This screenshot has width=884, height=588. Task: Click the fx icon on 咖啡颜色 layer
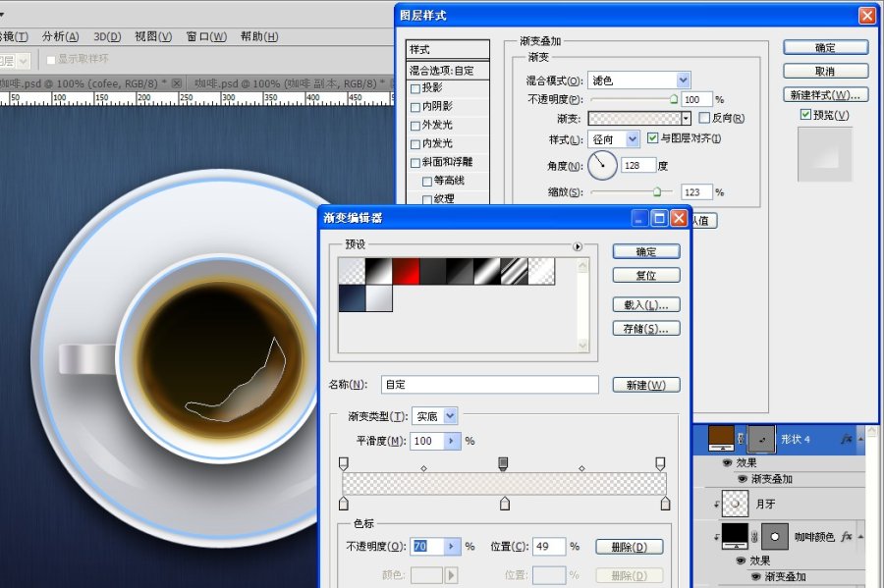pyautogui.click(x=847, y=537)
